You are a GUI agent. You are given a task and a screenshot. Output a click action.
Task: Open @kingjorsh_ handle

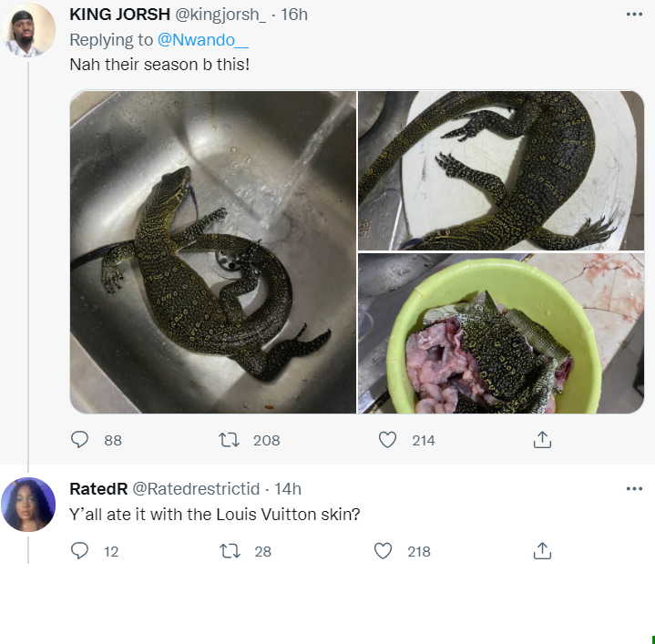[x=220, y=15]
